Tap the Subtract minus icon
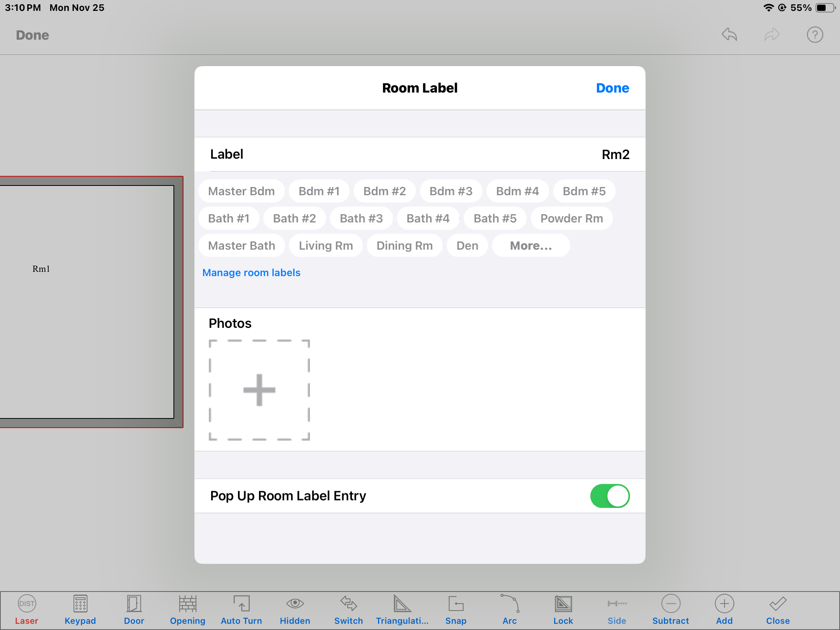Screen dimensions: 840x630 (x=670, y=604)
